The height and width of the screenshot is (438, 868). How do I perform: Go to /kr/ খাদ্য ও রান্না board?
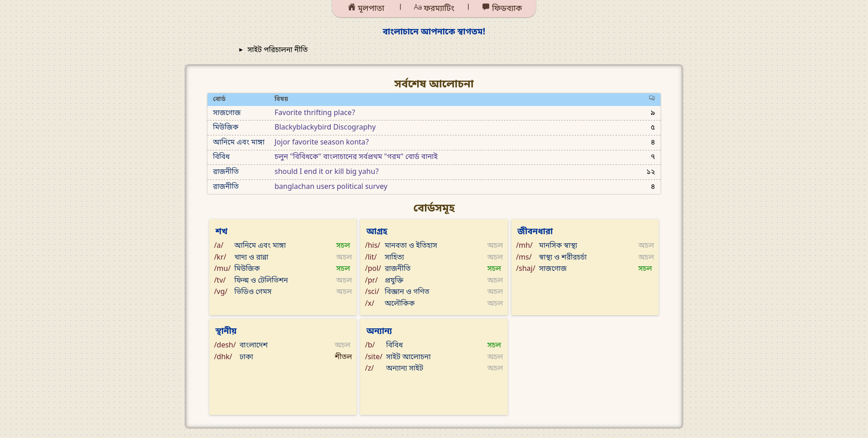251,257
